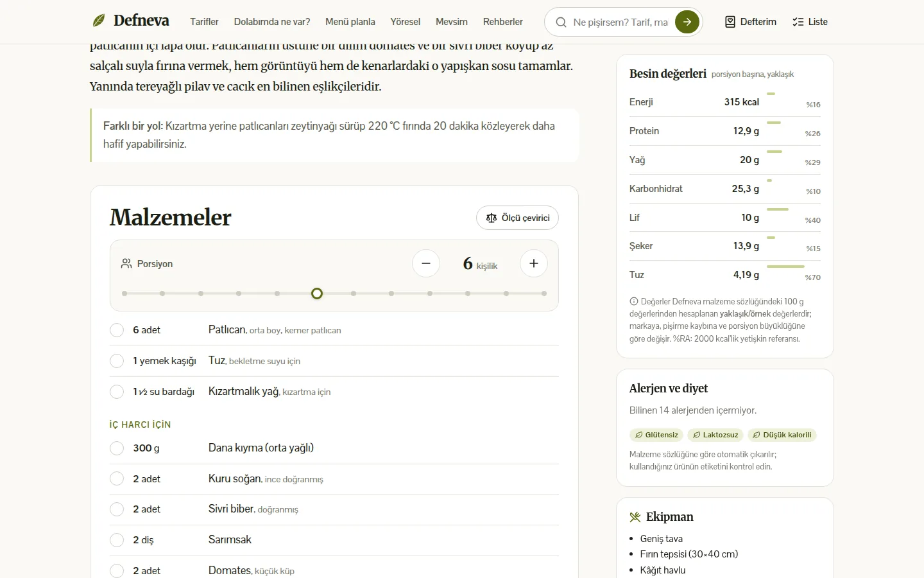The width and height of the screenshot is (924, 578).
Task: Check off 6 adet Patlıcan ingredient
Action: pos(117,330)
